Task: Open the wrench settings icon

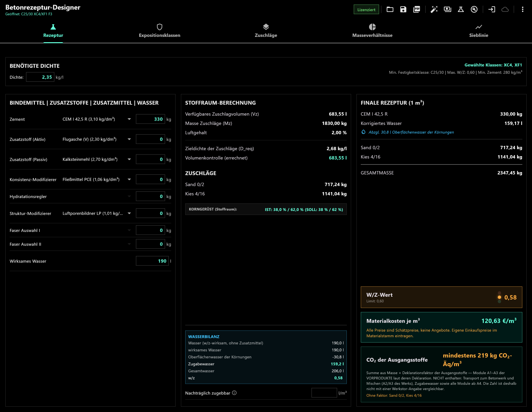Action: click(x=474, y=9)
